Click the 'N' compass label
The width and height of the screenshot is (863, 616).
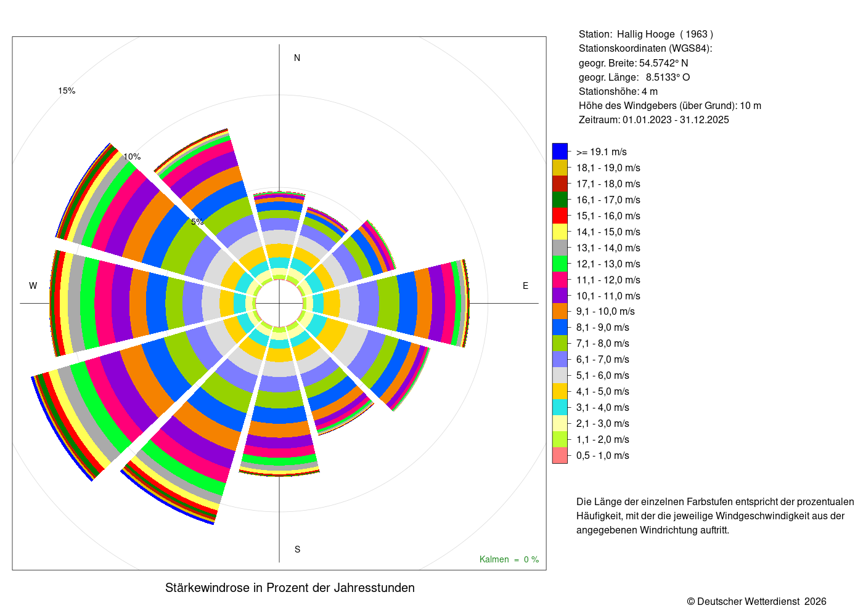tap(297, 58)
